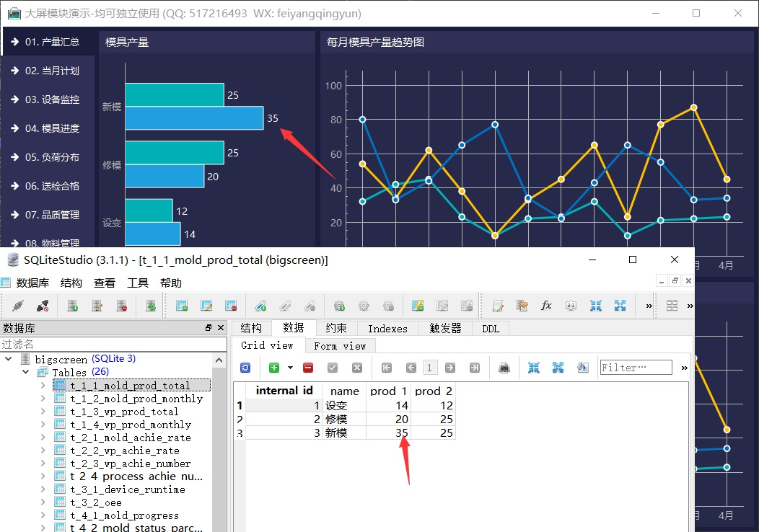Select the t_3_2_oee table in tree
Image resolution: width=759 pixels, height=532 pixels.
(x=96, y=502)
